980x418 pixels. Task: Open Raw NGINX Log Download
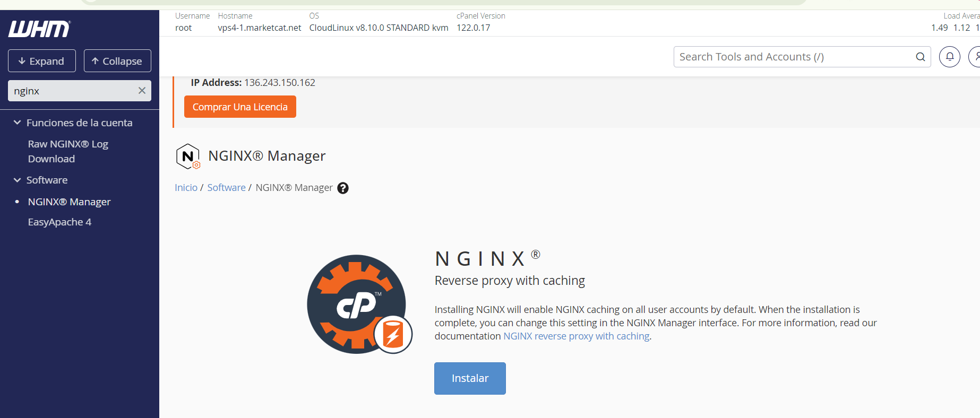(x=68, y=151)
